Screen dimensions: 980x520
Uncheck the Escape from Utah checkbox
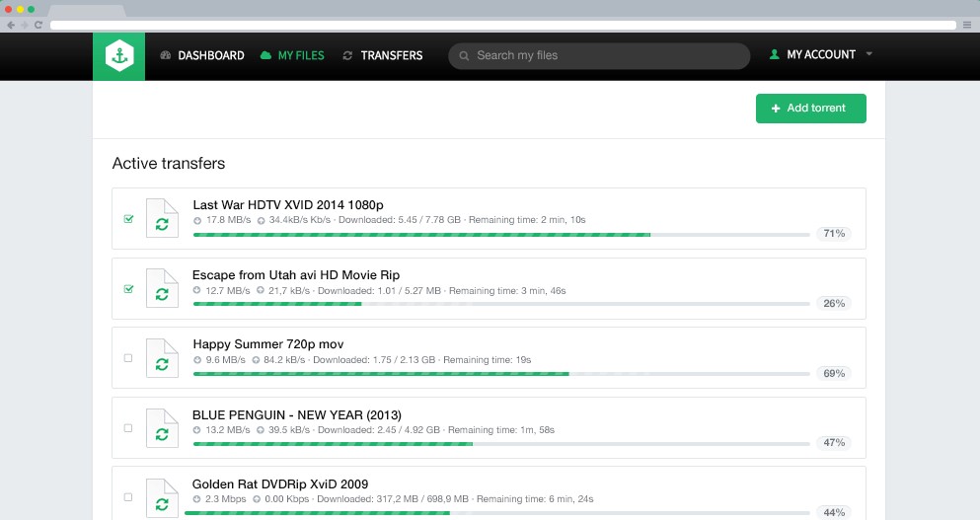pyautogui.click(x=128, y=289)
